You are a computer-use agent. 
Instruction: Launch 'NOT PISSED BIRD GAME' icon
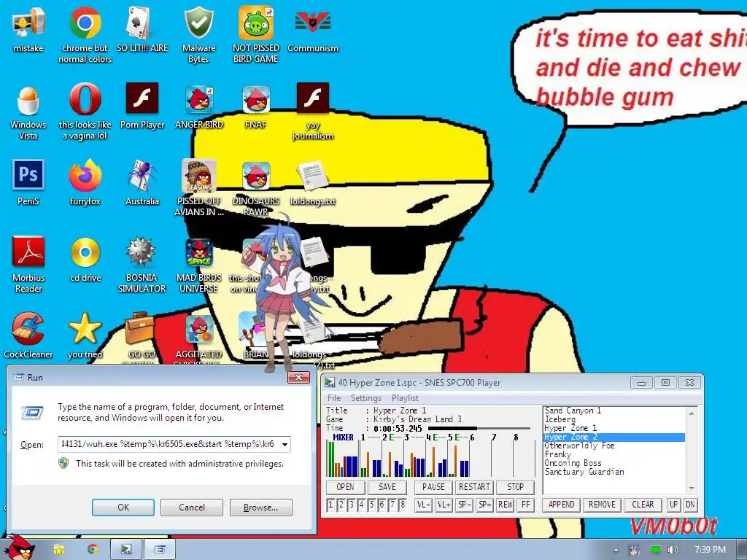[x=256, y=23]
